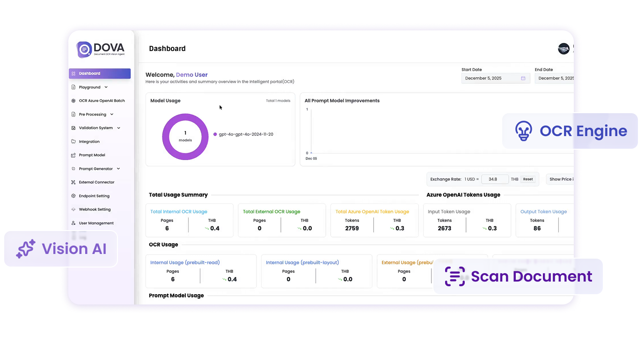Click the End Date field
Viewport: 644px width, 362px height.
(555, 79)
